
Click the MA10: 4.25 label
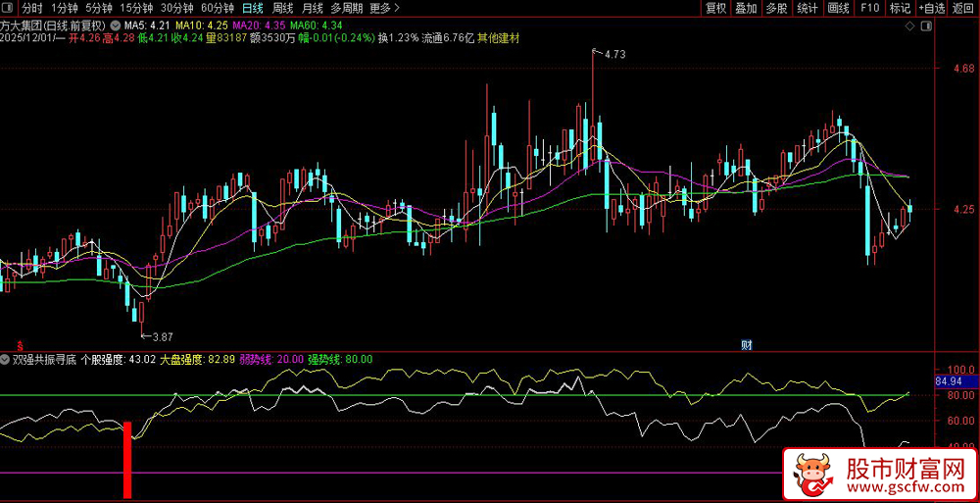[201, 25]
